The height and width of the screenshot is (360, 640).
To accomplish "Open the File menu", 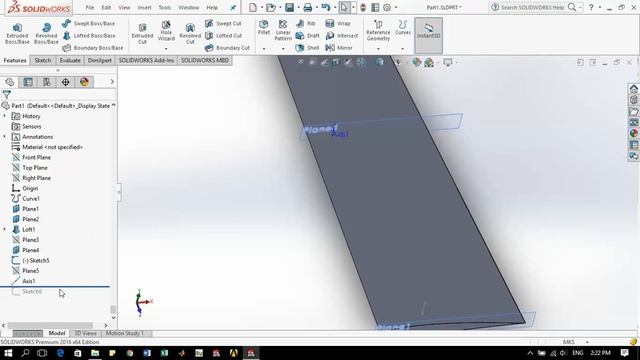I will (90, 7).
